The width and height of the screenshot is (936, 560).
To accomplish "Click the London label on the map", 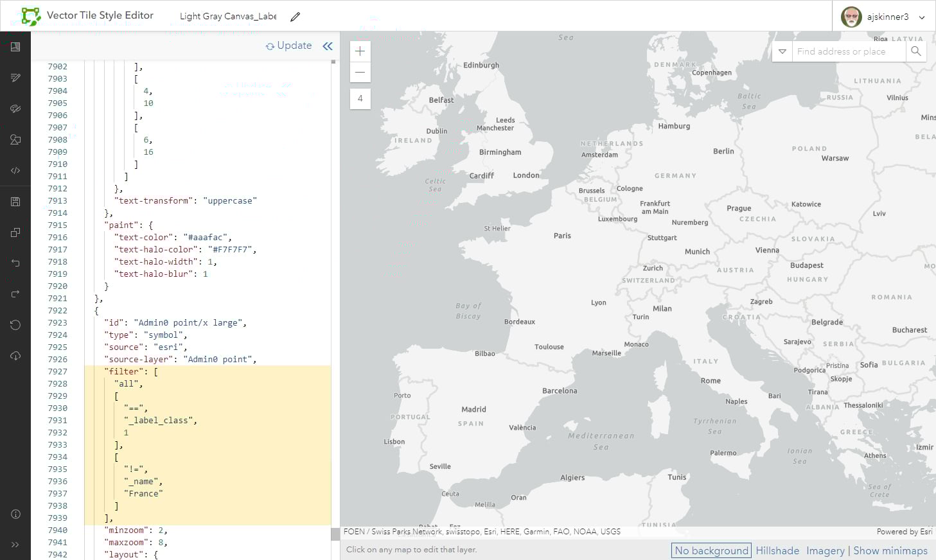I will pyautogui.click(x=526, y=175).
